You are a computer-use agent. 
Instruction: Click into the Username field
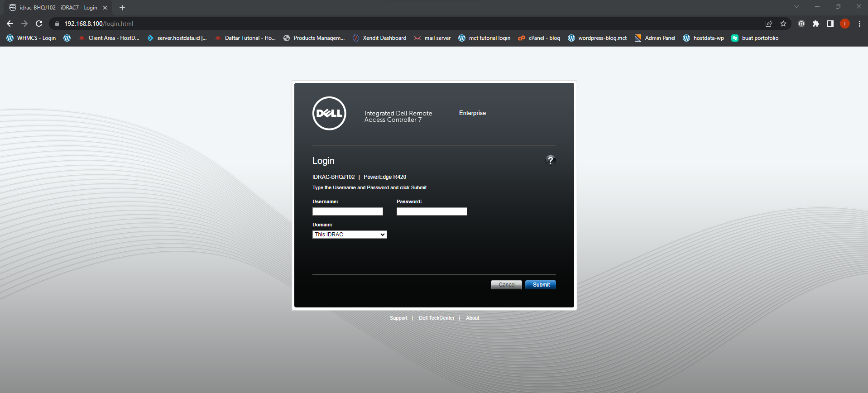[348, 211]
